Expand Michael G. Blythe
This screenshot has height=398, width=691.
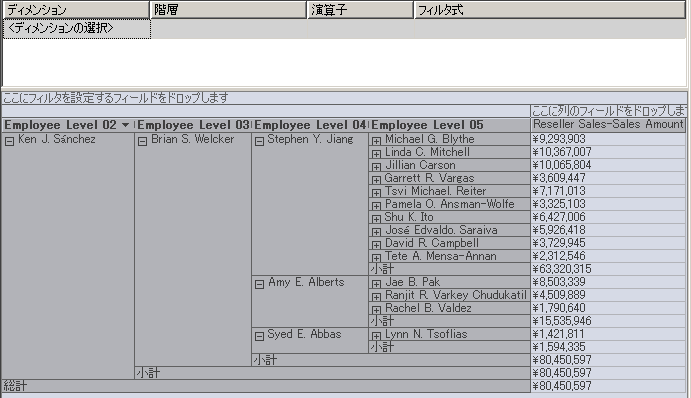tap(376, 141)
